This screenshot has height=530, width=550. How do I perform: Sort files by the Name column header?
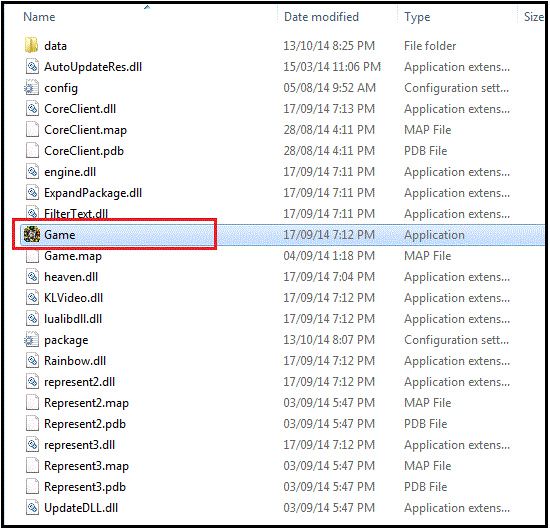pos(39,17)
